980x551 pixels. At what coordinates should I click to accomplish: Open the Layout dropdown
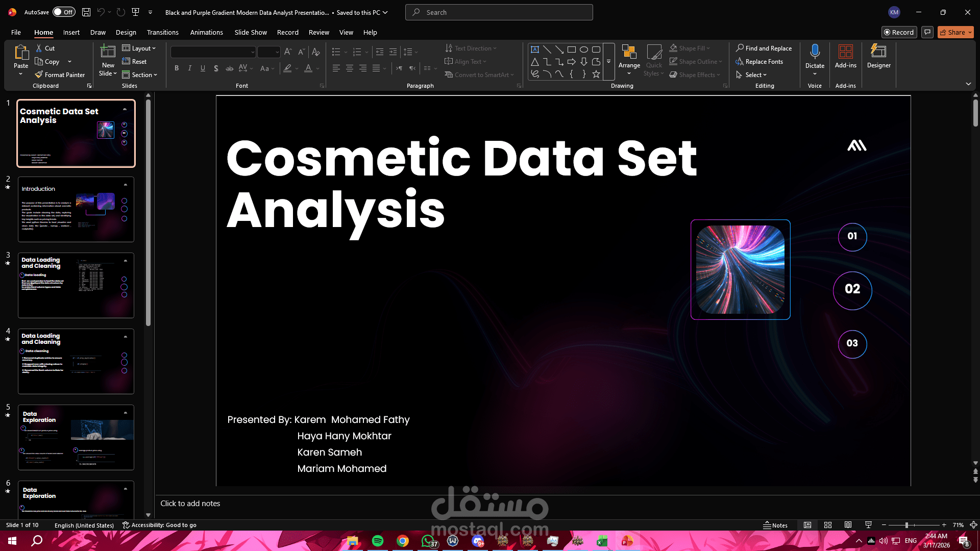point(140,48)
